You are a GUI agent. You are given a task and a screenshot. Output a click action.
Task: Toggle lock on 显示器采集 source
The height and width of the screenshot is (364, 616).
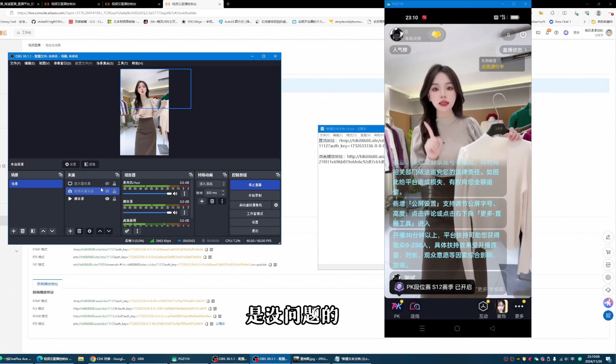click(x=114, y=184)
